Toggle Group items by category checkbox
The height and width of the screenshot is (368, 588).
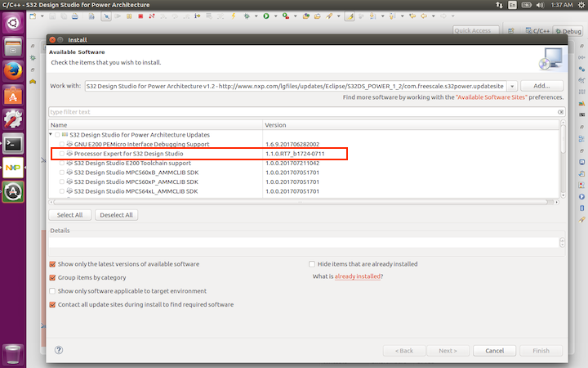click(52, 278)
